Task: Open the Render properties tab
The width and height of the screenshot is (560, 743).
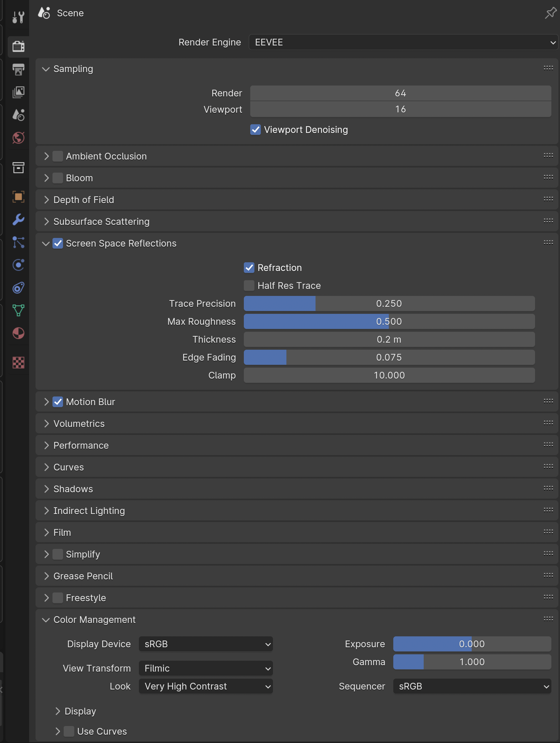Action: (x=18, y=46)
